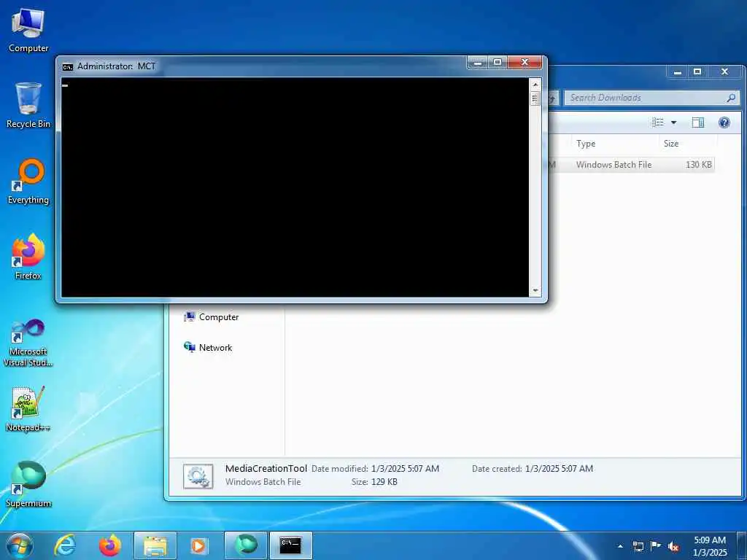This screenshot has height=560, width=747.
Task: Click the command prompt scroll down arrow
Action: coord(535,290)
